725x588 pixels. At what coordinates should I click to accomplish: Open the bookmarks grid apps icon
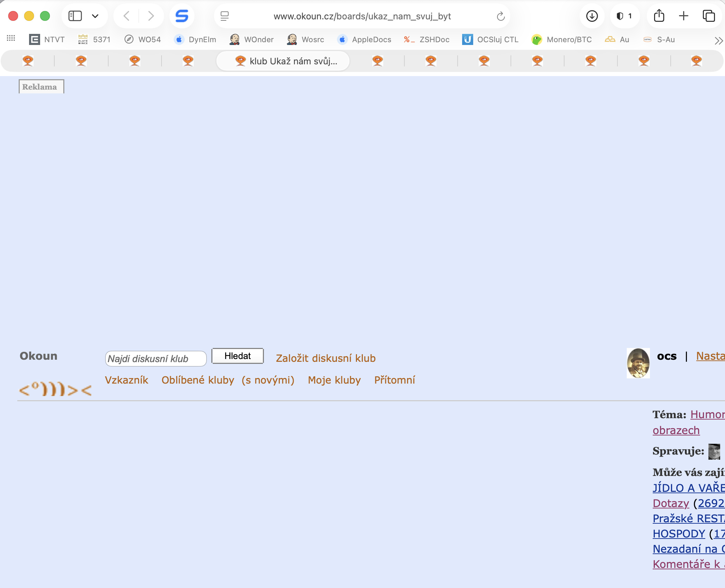pyautogui.click(x=11, y=39)
